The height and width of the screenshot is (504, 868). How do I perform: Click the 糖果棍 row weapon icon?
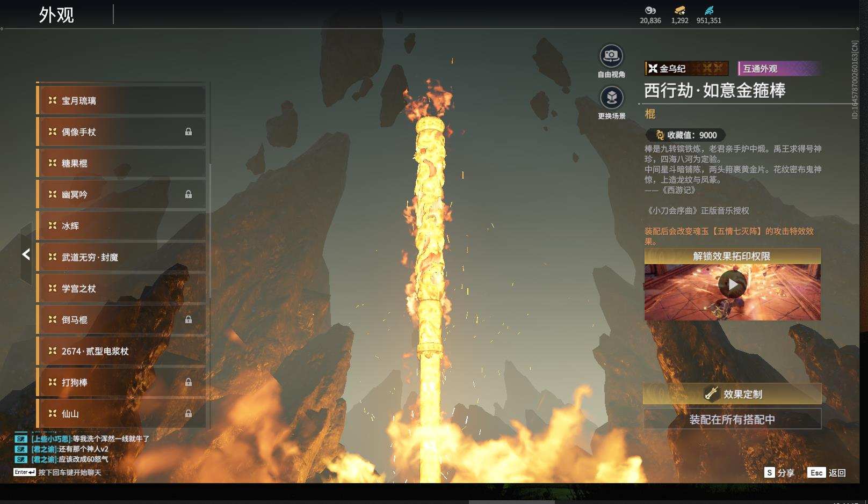(52, 163)
